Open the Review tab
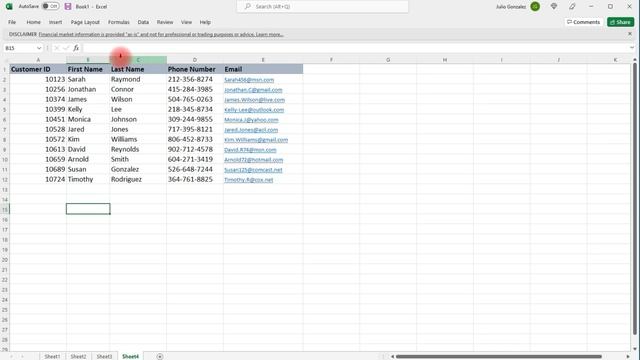Viewport: 640px width, 360px height. pyautogui.click(x=165, y=22)
